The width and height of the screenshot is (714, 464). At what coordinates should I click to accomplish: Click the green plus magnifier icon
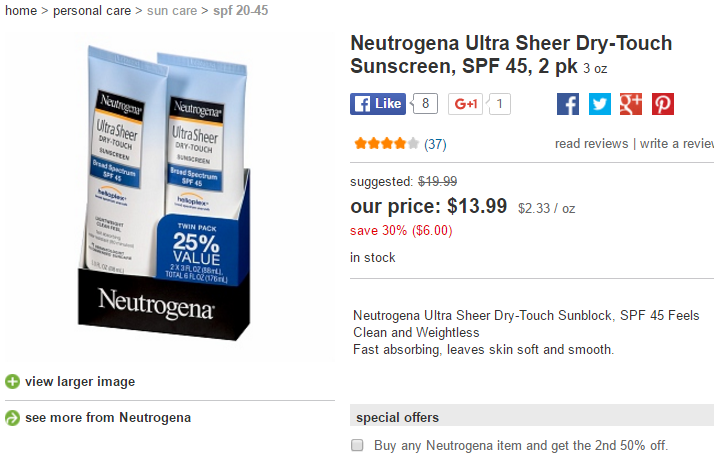pyautogui.click(x=12, y=381)
